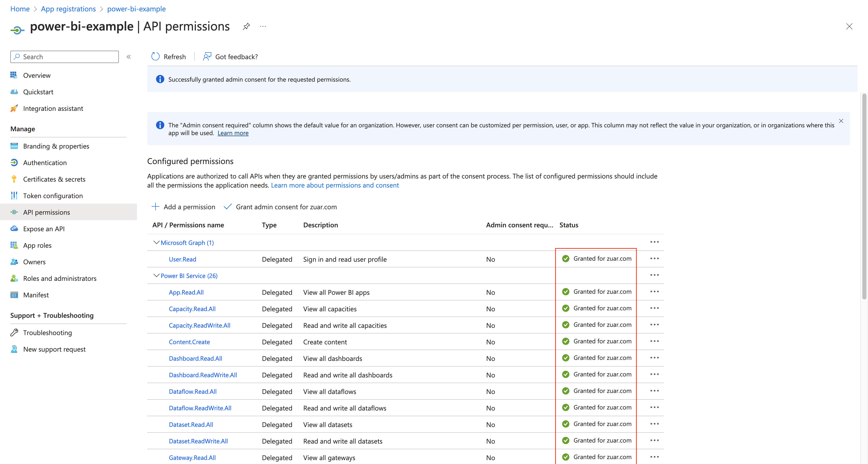Image resolution: width=868 pixels, height=464 pixels.
Task: Open the Dataset.ReadWrite.All permission
Action: click(x=198, y=441)
